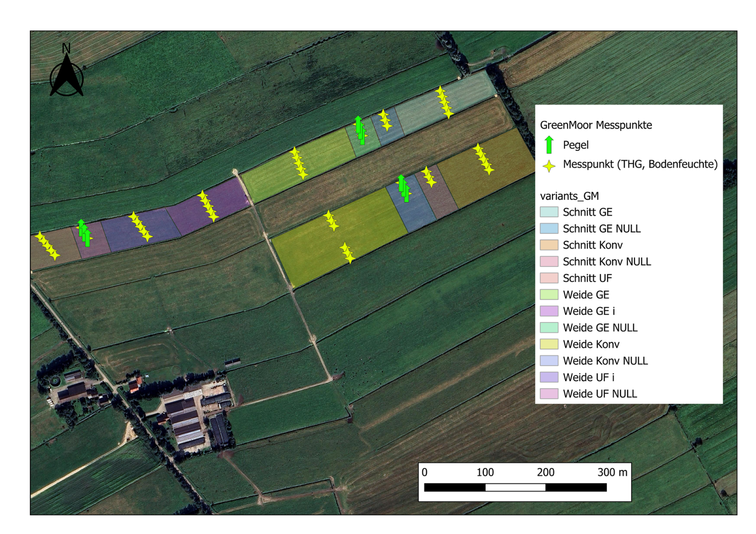Click the Weide GE i purple swatch
Viewport: 756px width, 534px height.
pyautogui.click(x=549, y=311)
